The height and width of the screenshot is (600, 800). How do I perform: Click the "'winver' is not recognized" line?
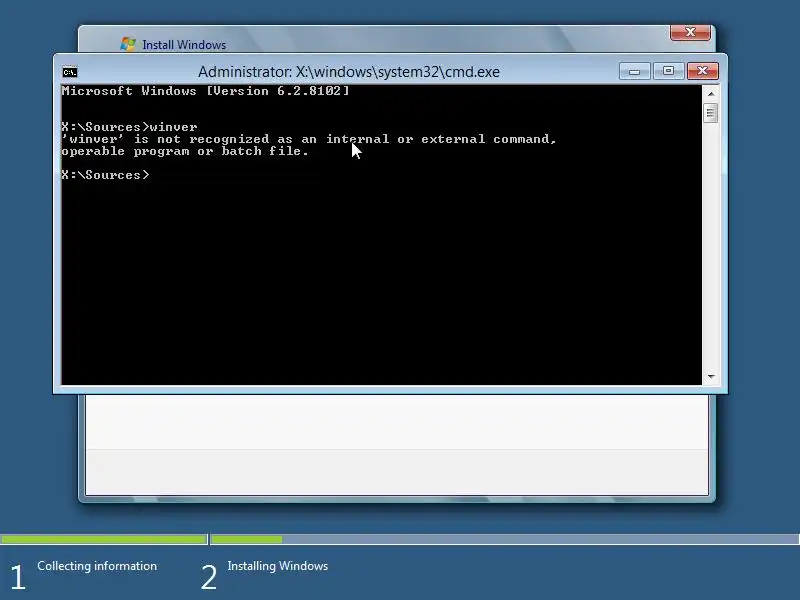coord(309,139)
